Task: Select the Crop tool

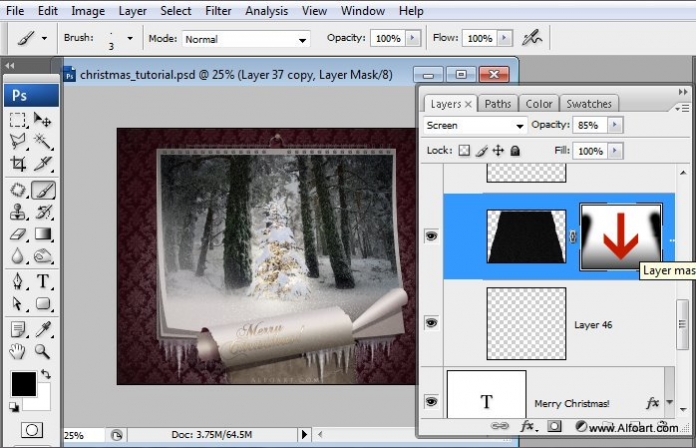Action: click(x=18, y=164)
